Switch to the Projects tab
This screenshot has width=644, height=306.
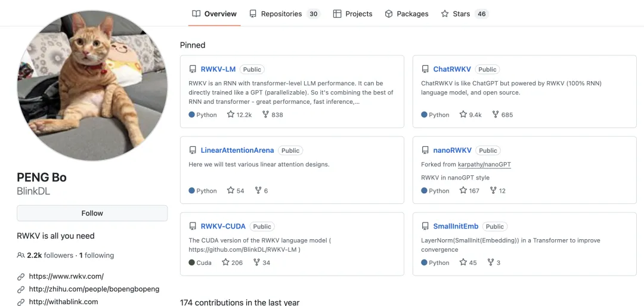coord(352,14)
